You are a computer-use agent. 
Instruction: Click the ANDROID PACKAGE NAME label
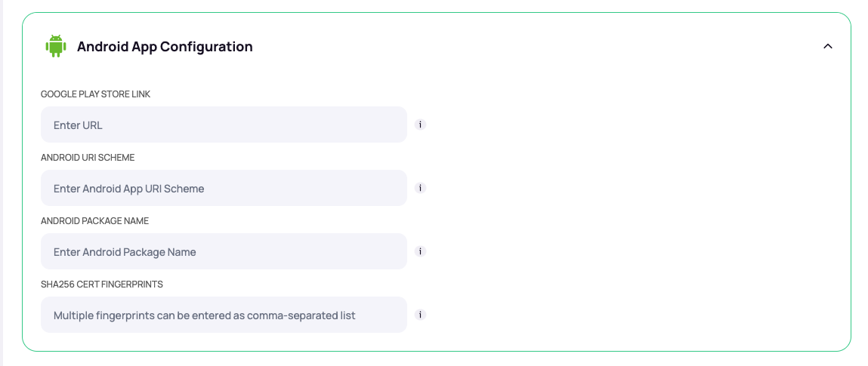[x=94, y=221]
